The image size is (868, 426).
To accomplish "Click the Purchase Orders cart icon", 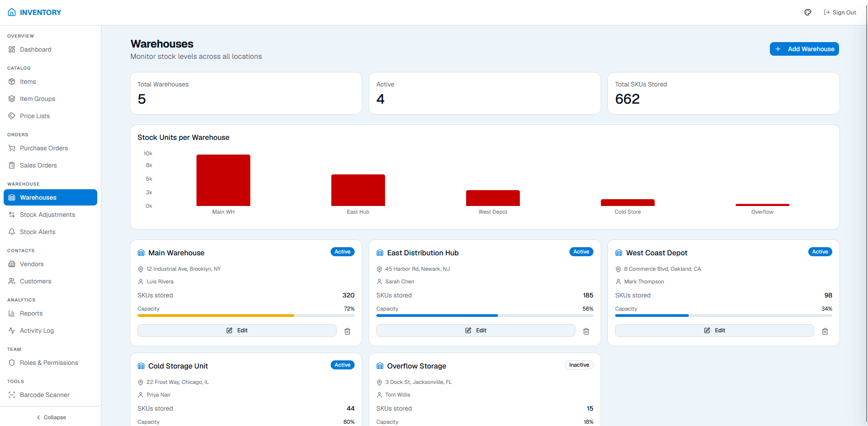I will coord(12,148).
